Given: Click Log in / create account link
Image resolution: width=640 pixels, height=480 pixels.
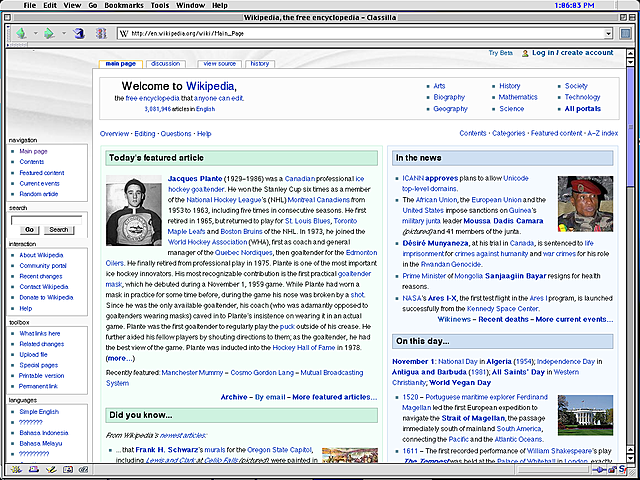Looking at the screenshot, I should coord(572,53).
